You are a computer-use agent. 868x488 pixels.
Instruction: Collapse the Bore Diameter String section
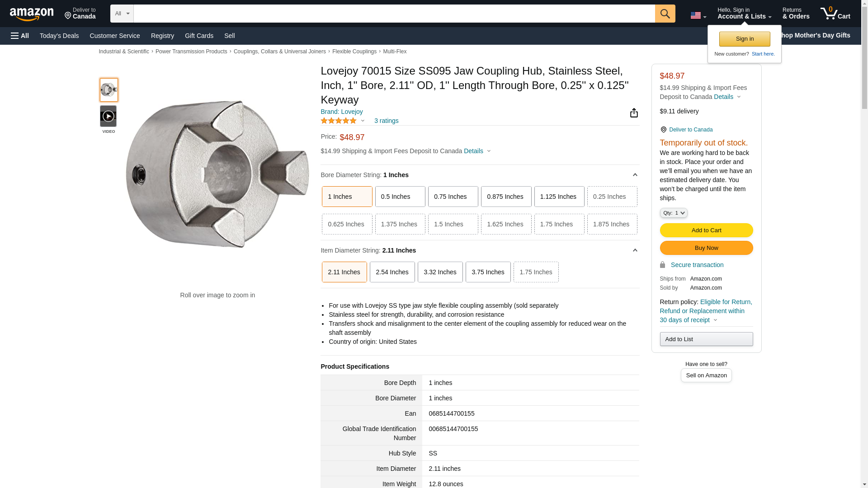point(634,175)
